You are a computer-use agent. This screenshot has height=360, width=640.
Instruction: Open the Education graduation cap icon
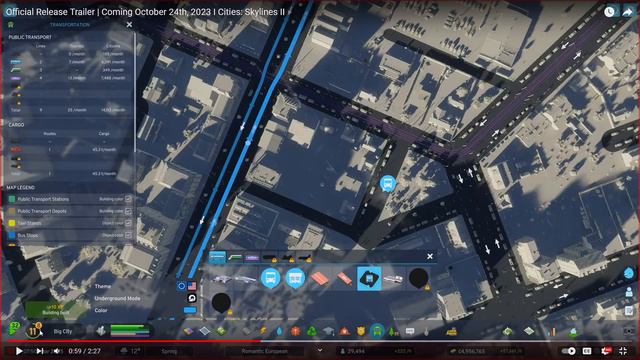tap(329, 331)
